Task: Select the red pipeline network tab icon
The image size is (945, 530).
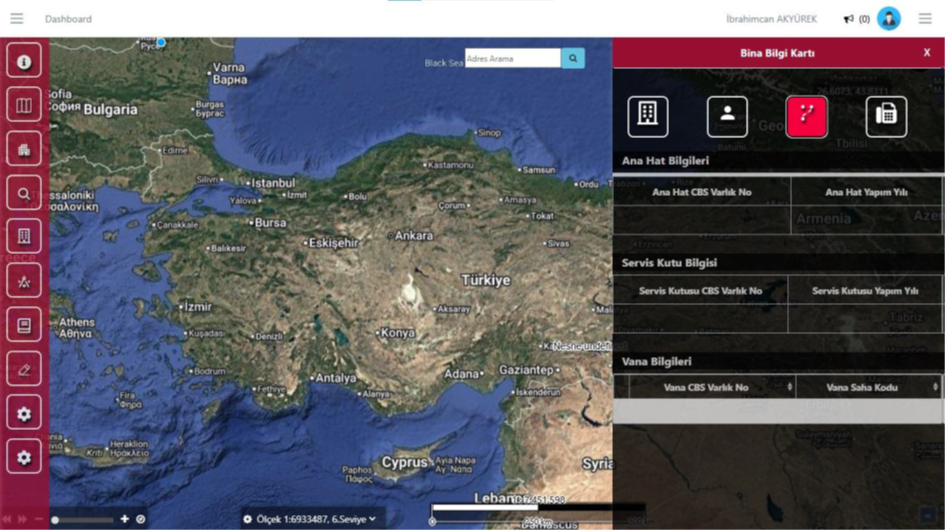Action: point(806,116)
